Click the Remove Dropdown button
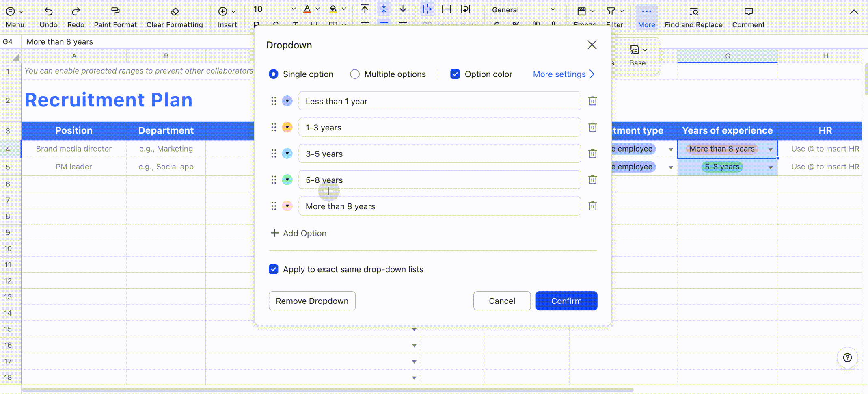The width and height of the screenshot is (868, 394). click(312, 301)
